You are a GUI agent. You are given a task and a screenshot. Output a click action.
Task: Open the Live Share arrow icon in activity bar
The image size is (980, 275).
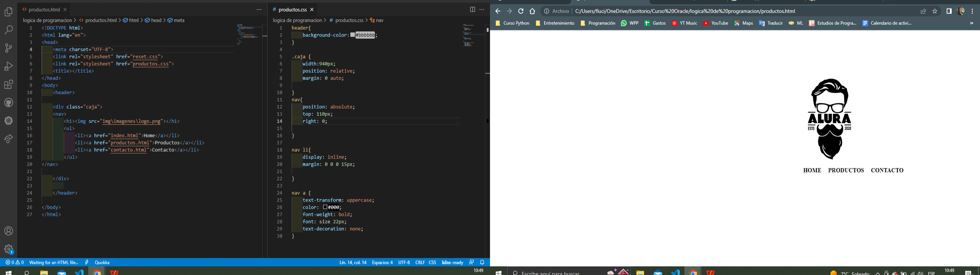8,139
